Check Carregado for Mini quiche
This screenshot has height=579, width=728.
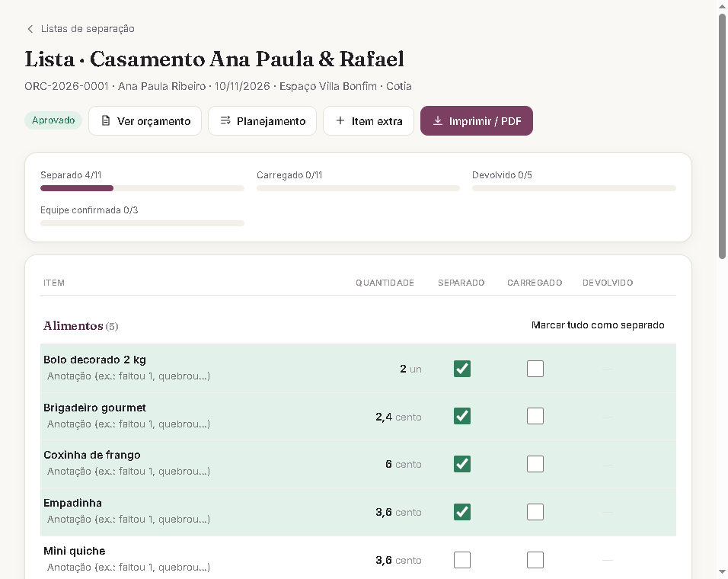click(x=535, y=560)
